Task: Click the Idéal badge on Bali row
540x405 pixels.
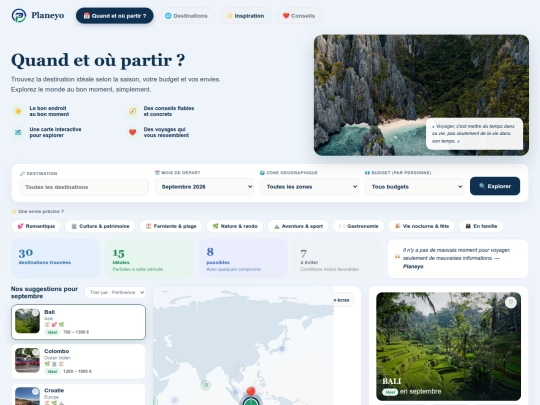Action: tap(52, 332)
